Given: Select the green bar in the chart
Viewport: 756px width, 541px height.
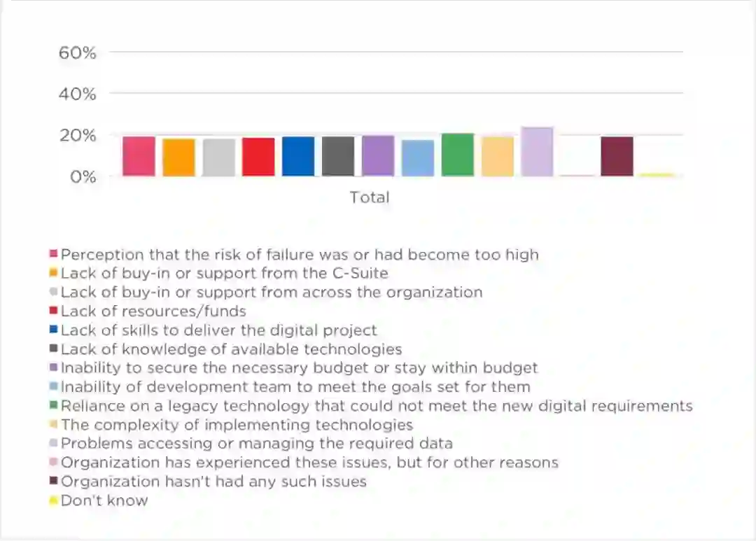Looking at the screenshot, I should pos(457,155).
